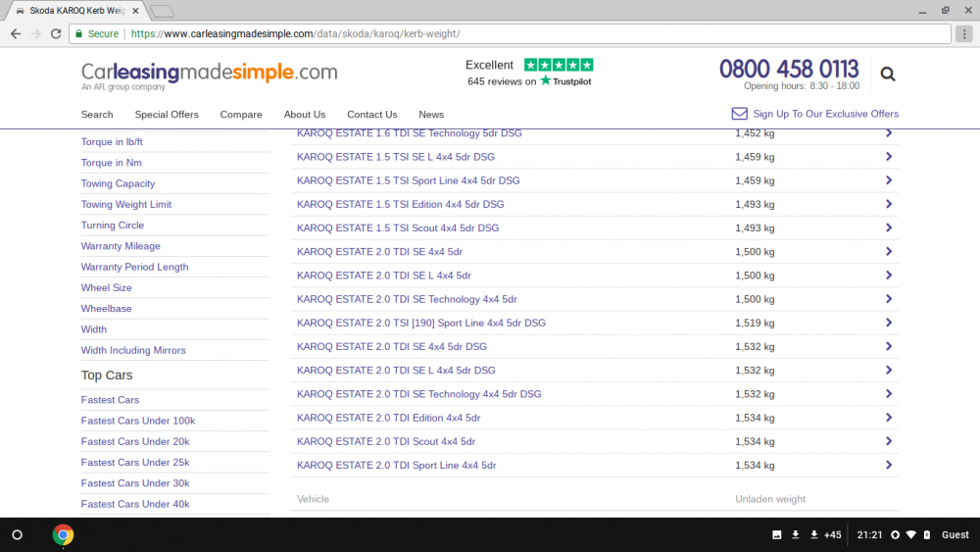
Task: Open the Contact Us page
Action: pos(371,115)
